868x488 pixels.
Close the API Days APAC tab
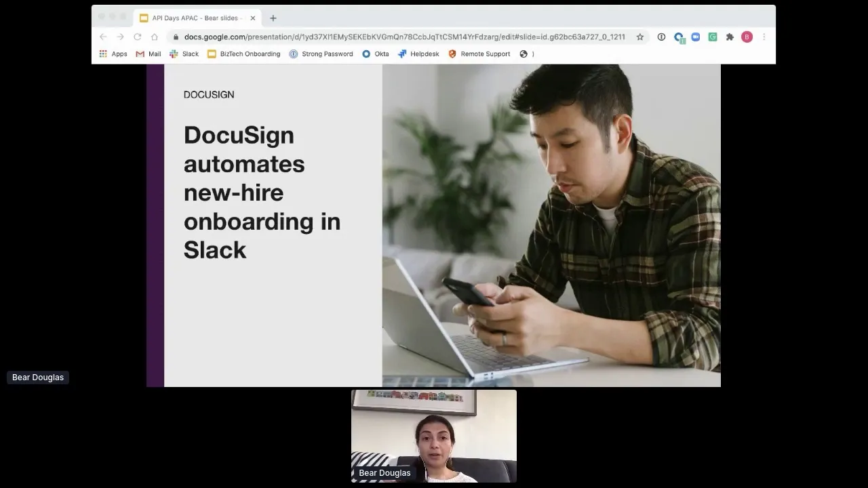[253, 18]
